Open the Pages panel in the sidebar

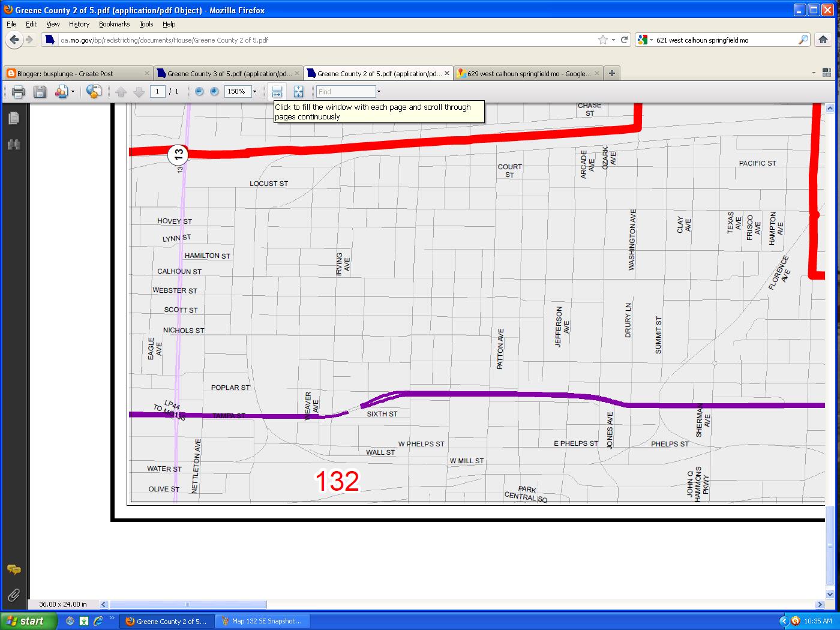tap(14, 118)
